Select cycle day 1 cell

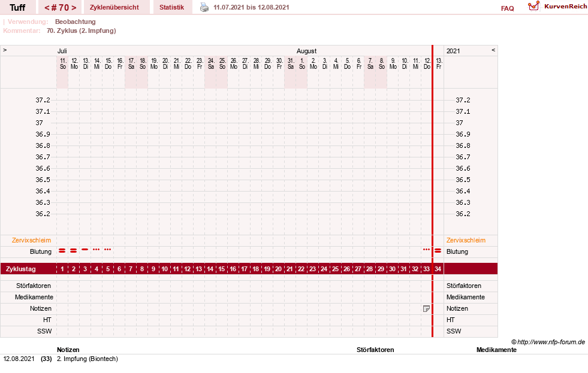62,269
